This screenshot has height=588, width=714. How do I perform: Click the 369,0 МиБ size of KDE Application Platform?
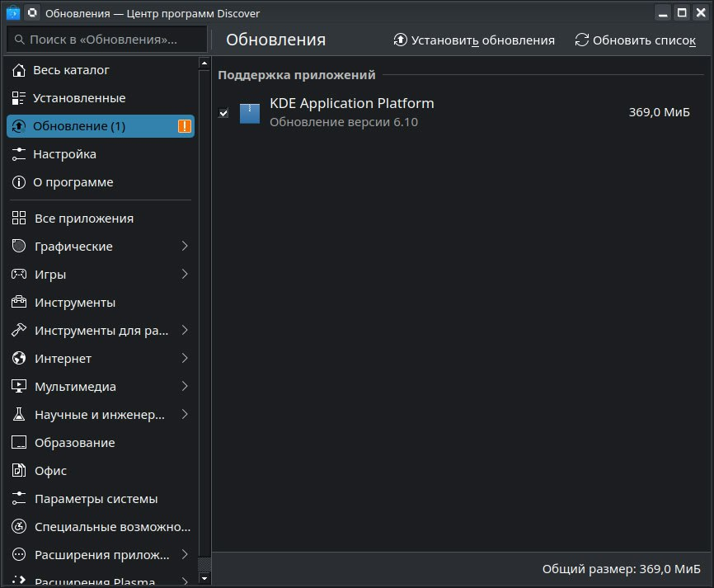pyautogui.click(x=659, y=112)
